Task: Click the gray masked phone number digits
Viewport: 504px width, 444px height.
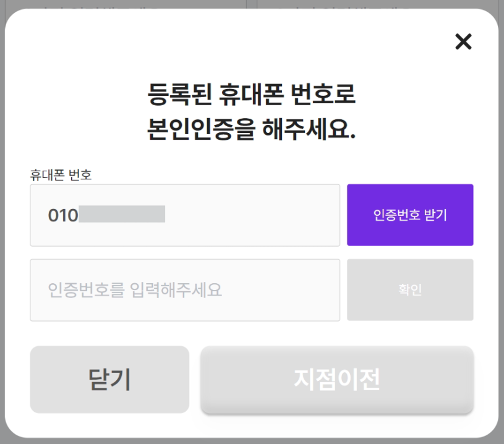Action: [x=122, y=215]
